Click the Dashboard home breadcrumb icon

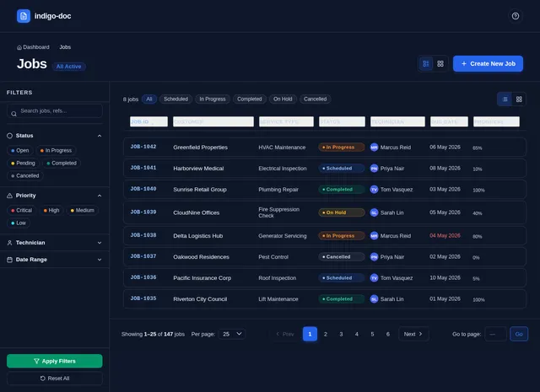pyautogui.click(x=19, y=47)
